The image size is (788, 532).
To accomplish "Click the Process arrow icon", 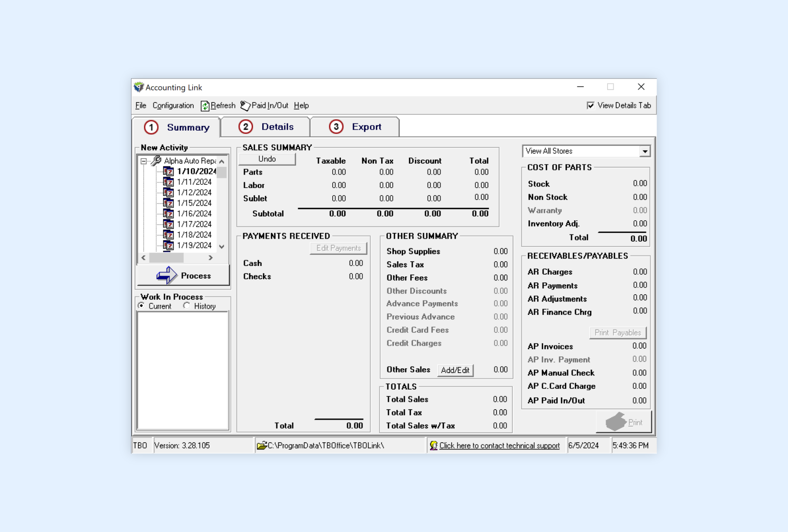I will [166, 275].
